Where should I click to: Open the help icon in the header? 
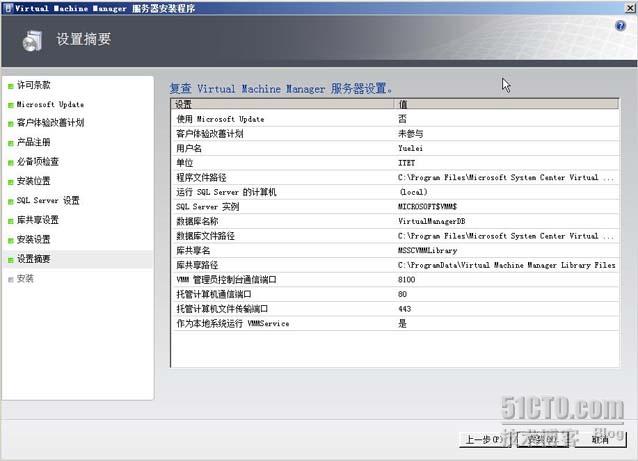pos(621,26)
